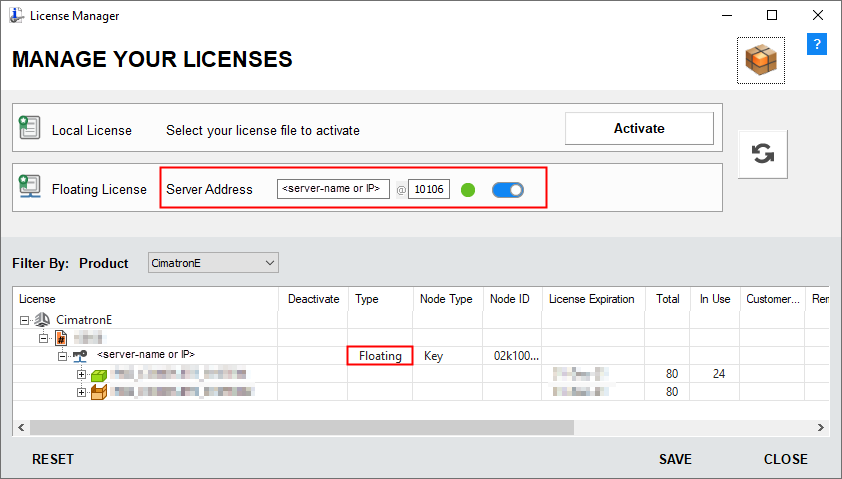Toggle the floating license server switch
842x479 pixels.
pos(507,190)
